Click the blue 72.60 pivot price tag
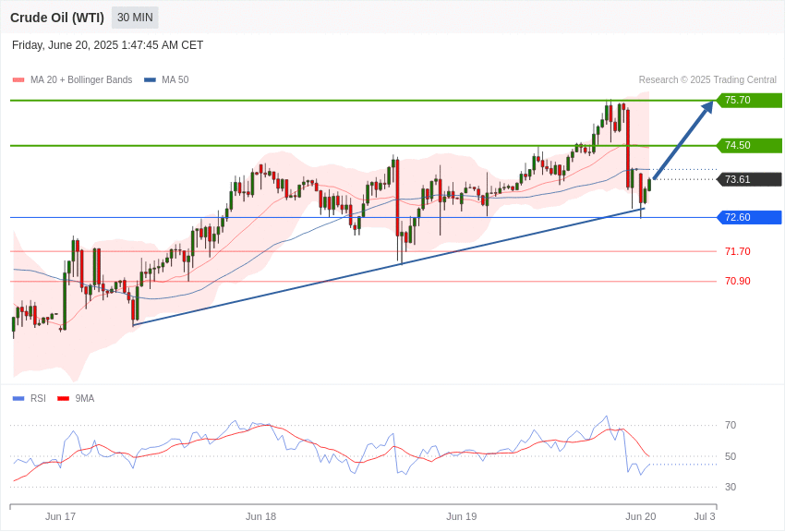 tap(750, 217)
